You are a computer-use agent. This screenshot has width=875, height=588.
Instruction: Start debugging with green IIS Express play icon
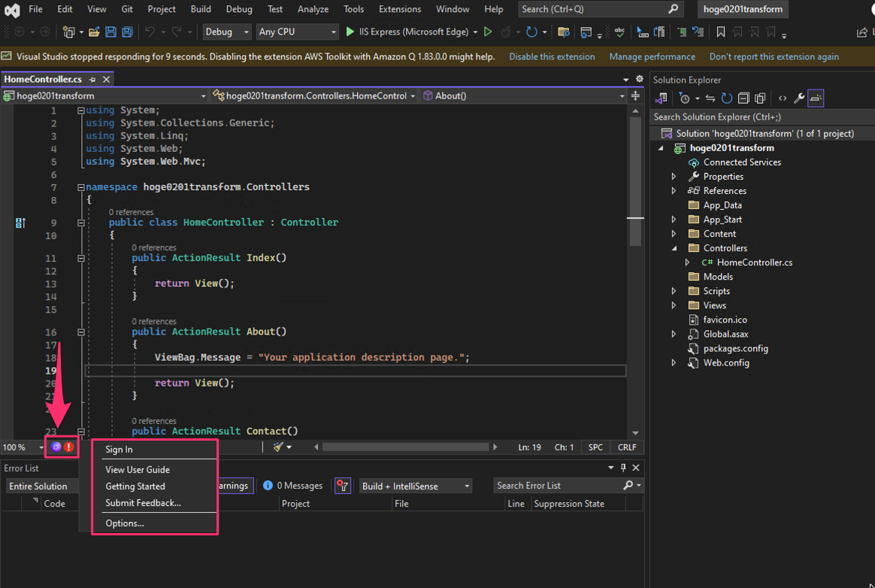[350, 32]
